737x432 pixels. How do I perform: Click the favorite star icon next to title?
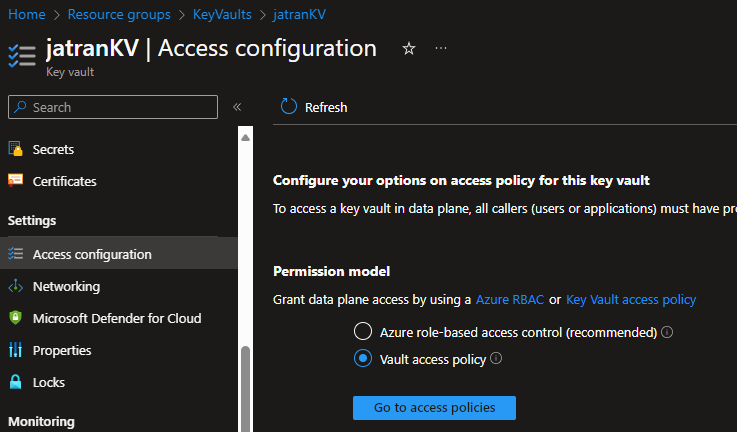click(x=409, y=48)
